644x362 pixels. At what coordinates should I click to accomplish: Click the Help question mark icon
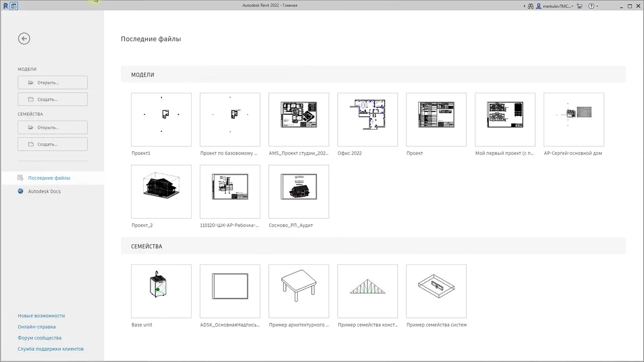591,6
